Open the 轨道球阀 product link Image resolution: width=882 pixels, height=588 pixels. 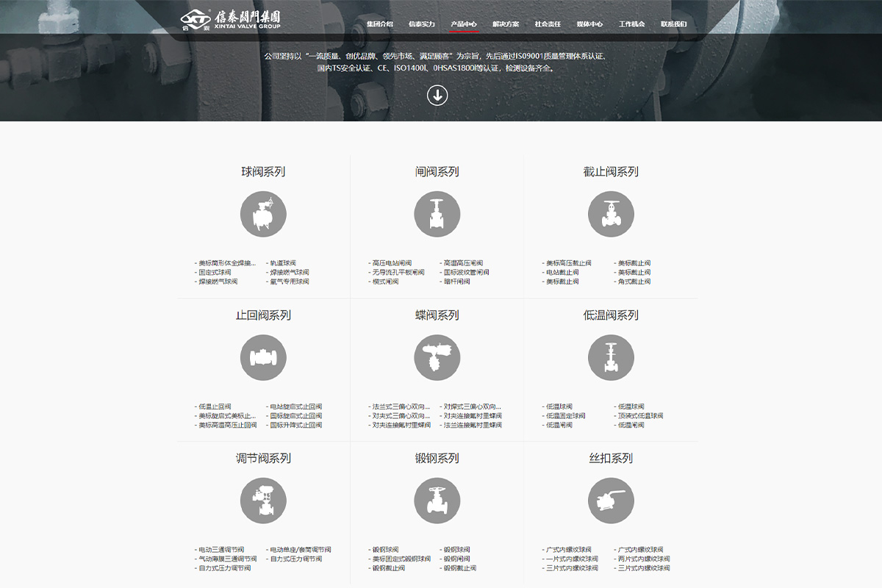click(x=283, y=263)
